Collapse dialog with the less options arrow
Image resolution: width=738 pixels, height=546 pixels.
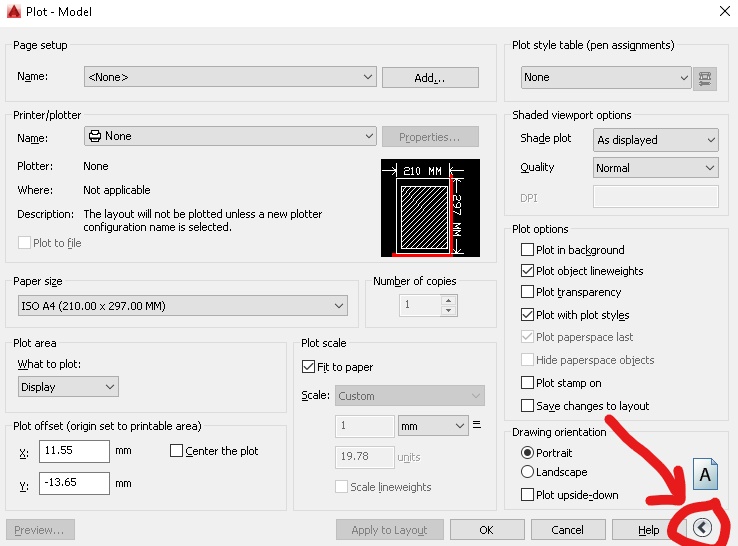pyautogui.click(x=702, y=528)
